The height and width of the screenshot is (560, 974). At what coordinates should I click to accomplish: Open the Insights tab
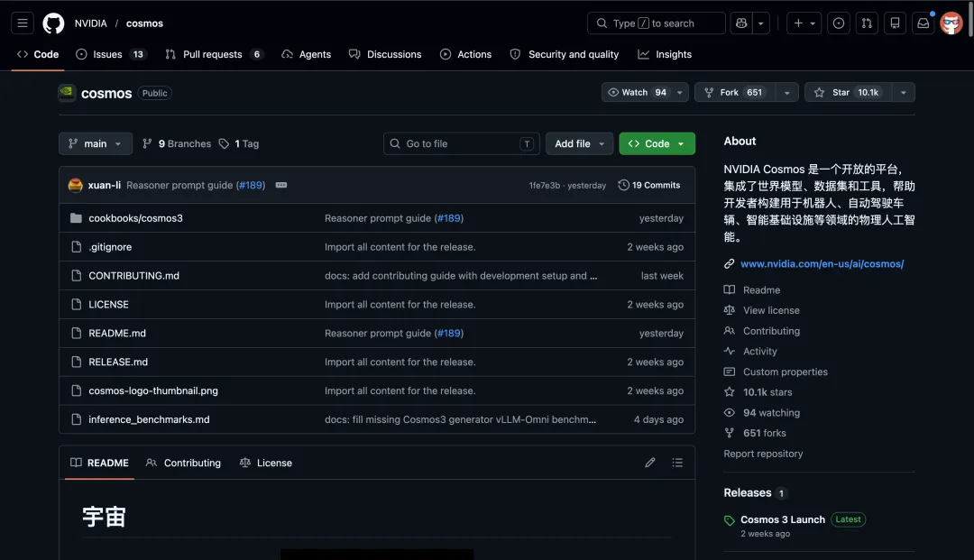tap(665, 55)
